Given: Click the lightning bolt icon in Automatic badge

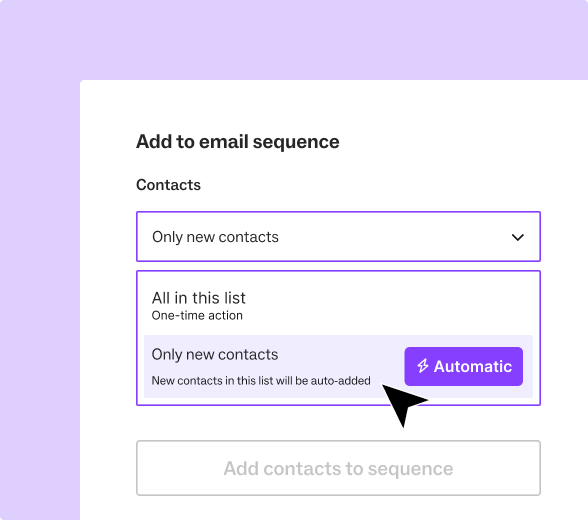Looking at the screenshot, I should coord(423,366).
